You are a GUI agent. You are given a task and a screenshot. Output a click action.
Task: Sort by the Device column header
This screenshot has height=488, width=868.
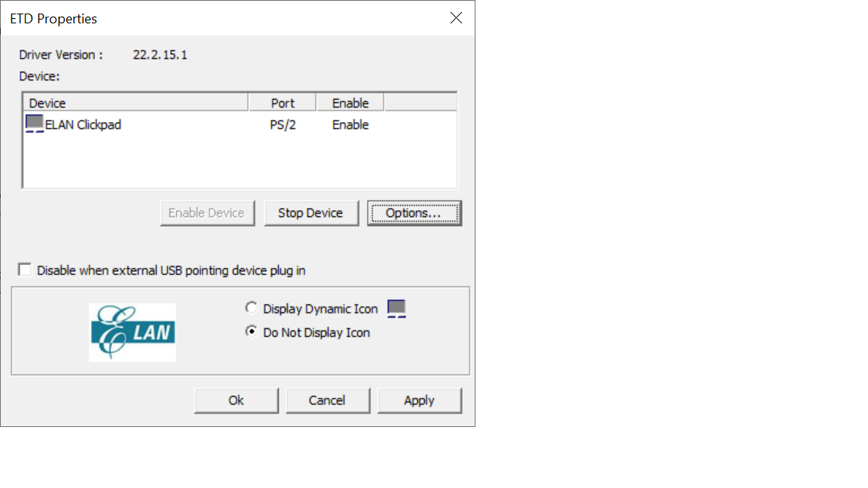click(136, 103)
